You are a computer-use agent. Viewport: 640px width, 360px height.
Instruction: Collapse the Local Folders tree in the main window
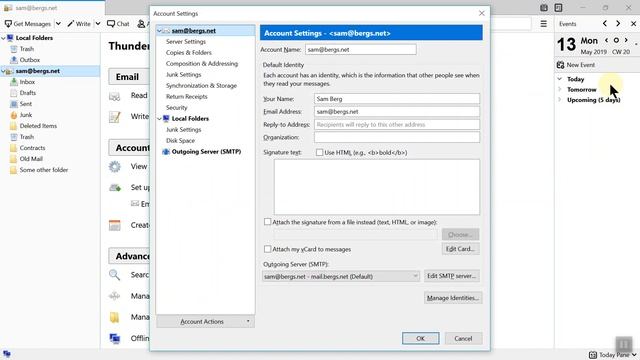click(4, 38)
